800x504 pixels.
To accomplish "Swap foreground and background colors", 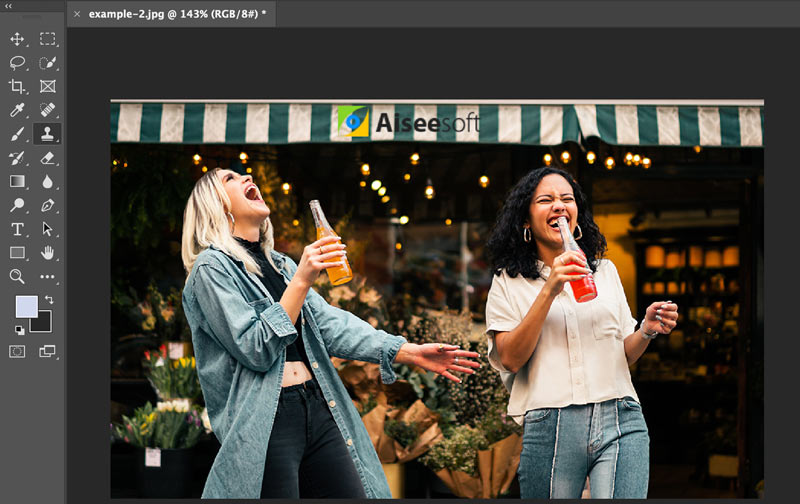I will click(x=49, y=299).
